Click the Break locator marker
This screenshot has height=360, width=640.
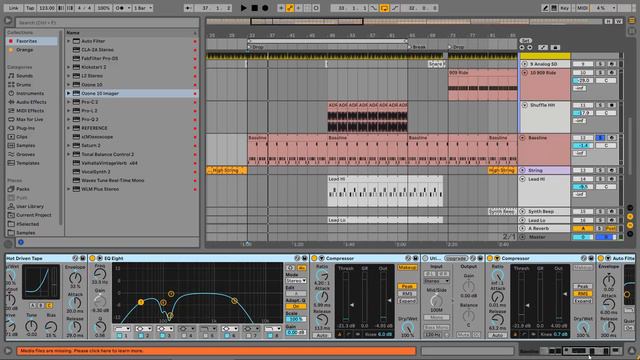coord(417,47)
